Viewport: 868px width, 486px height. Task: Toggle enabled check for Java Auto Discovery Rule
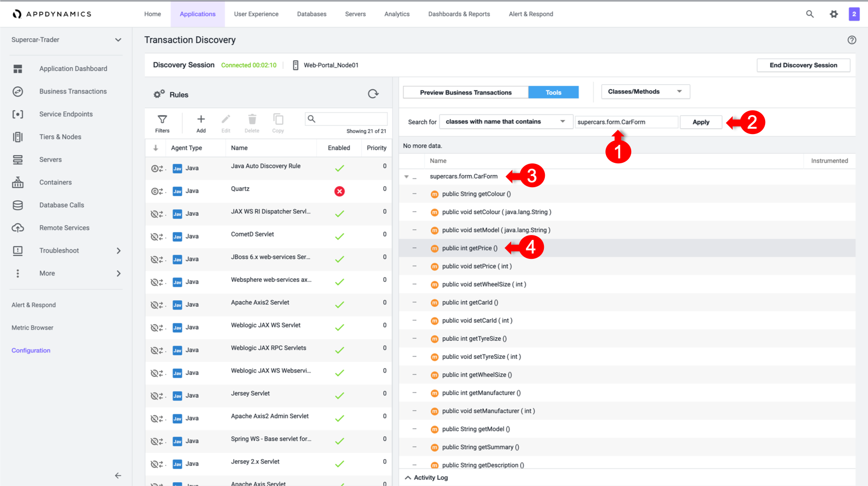tap(340, 168)
